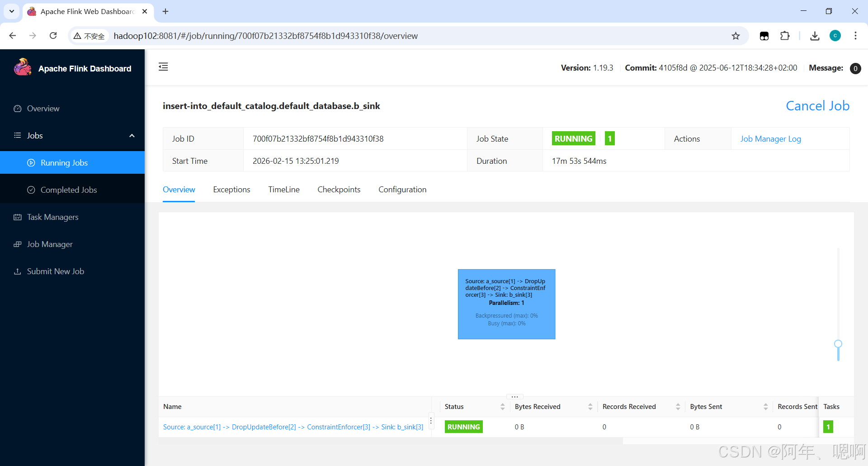This screenshot has height=466, width=868.
Task: Switch to the Configuration tab
Action: 402,190
